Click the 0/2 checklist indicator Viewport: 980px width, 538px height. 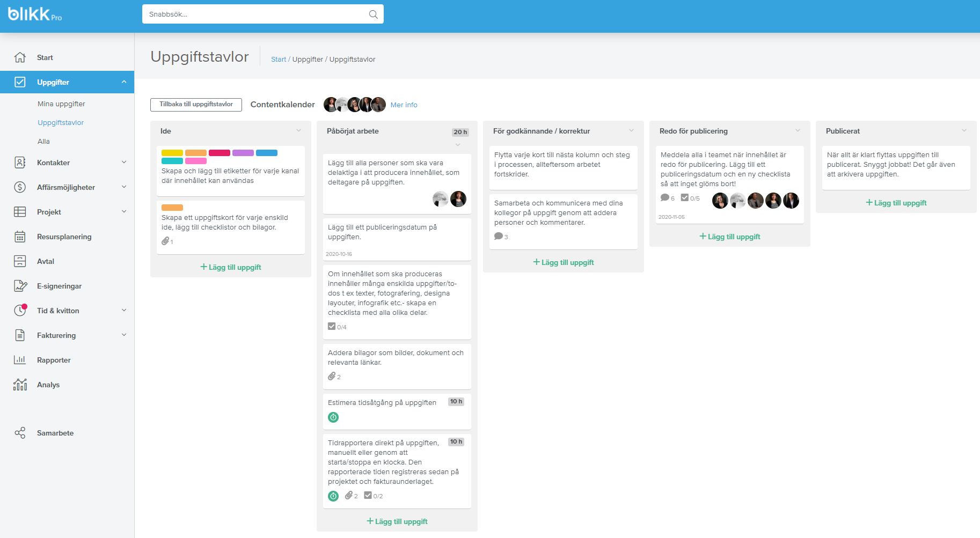(374, 496)
